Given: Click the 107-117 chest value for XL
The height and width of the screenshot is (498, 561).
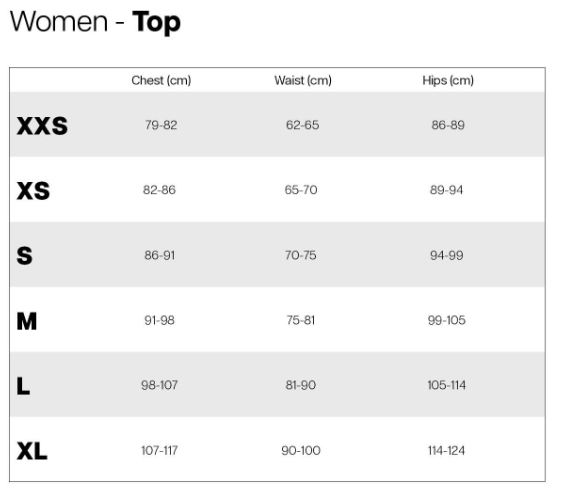Looking at the screenshot, I should [x=160, y=450].
